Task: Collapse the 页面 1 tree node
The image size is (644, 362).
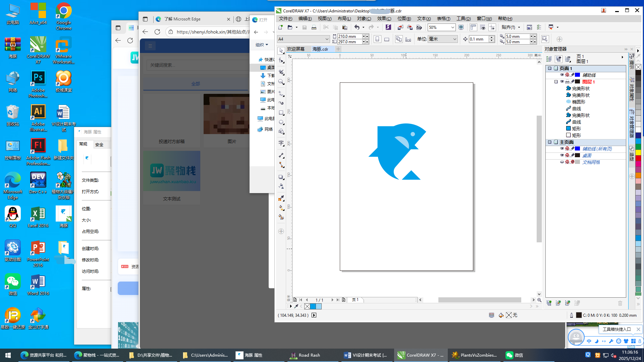Action: 550,68
